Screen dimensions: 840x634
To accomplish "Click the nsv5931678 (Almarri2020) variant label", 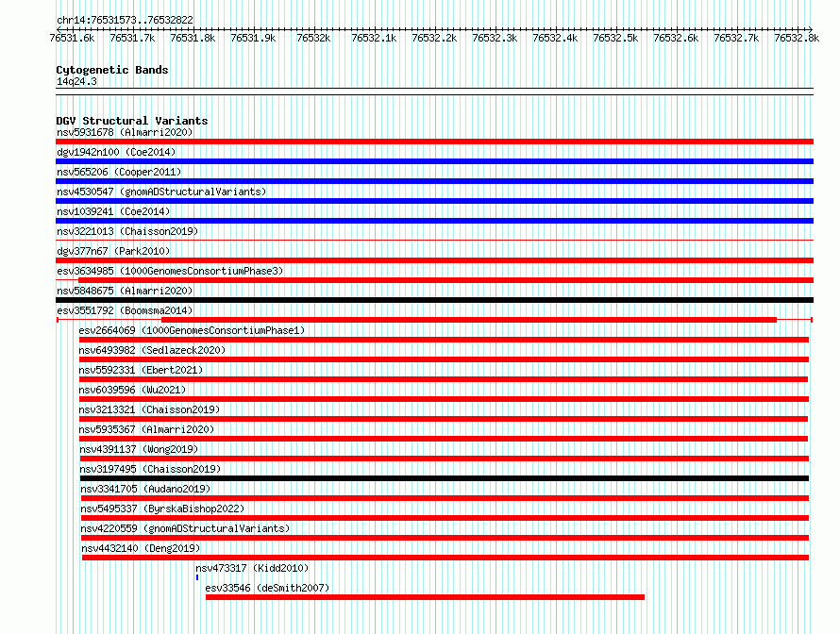I will 125,132.
